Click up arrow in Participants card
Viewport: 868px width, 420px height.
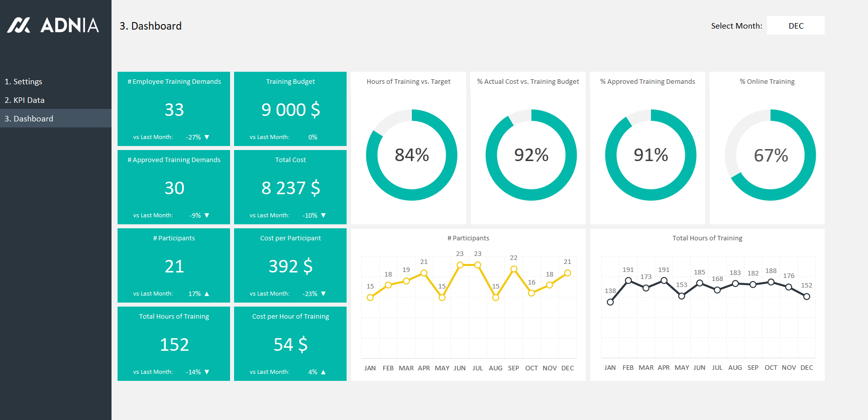pos(207,294)
